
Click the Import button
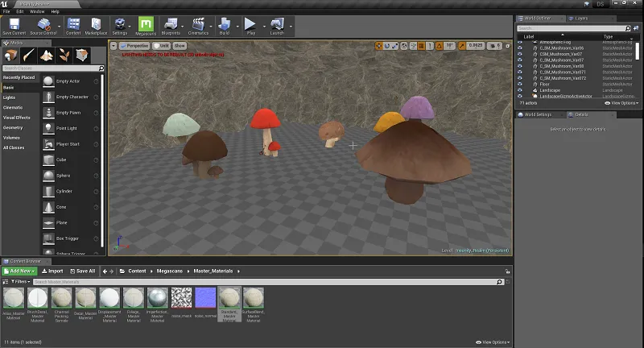tap(52, 271)
